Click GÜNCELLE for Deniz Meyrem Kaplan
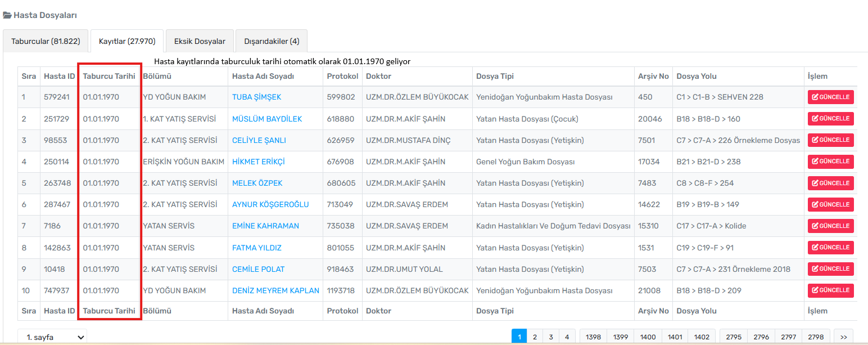Screen dimensions: 868x345 [830, 290]
